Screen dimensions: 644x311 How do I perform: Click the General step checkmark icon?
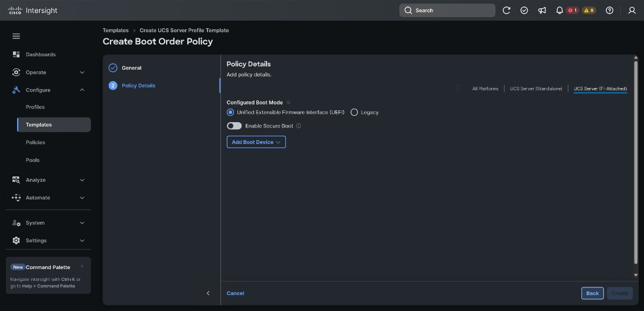tap(113, 68)
